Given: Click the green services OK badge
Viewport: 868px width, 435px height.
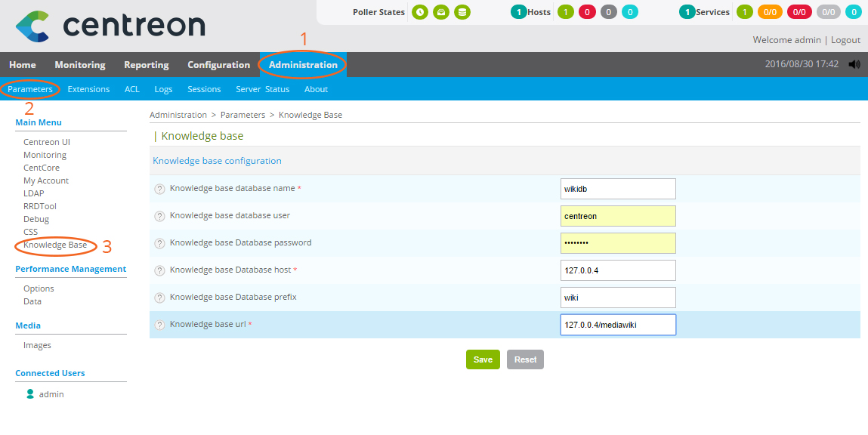Looking at the screenshot, I should [x=745, y=11].
